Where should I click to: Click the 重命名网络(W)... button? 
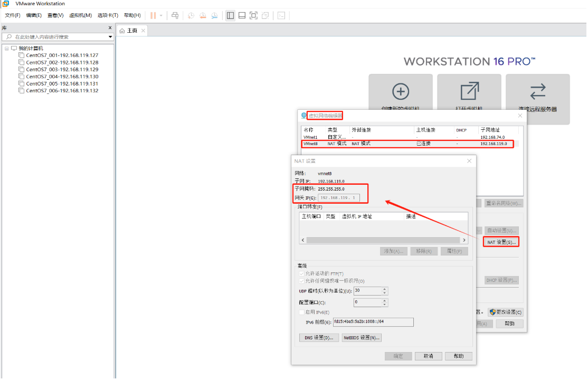[503, 203]
